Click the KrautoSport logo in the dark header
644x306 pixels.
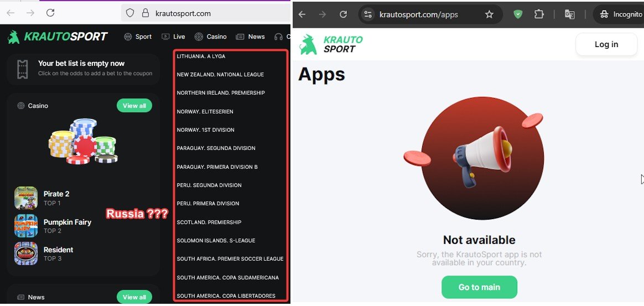pos(58,37)
